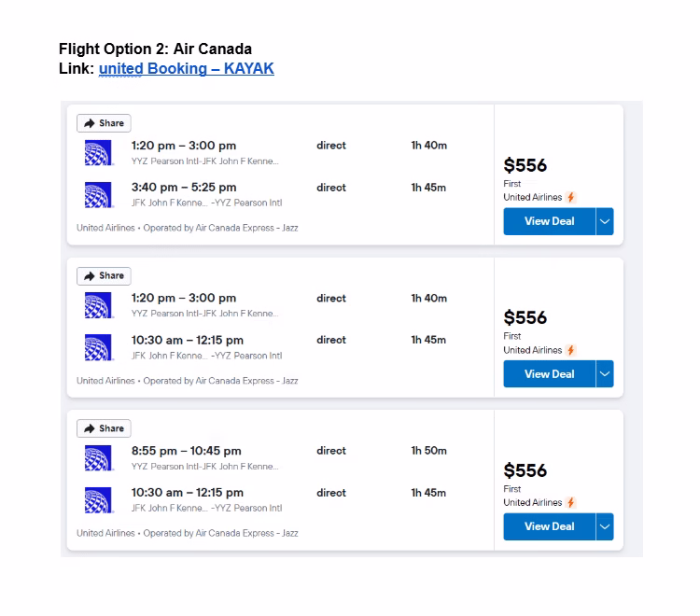The width and height of the screenshot is (700, 616).
Task: Expand dropdown arrow beside second View Deal
Action: point(605,374)
